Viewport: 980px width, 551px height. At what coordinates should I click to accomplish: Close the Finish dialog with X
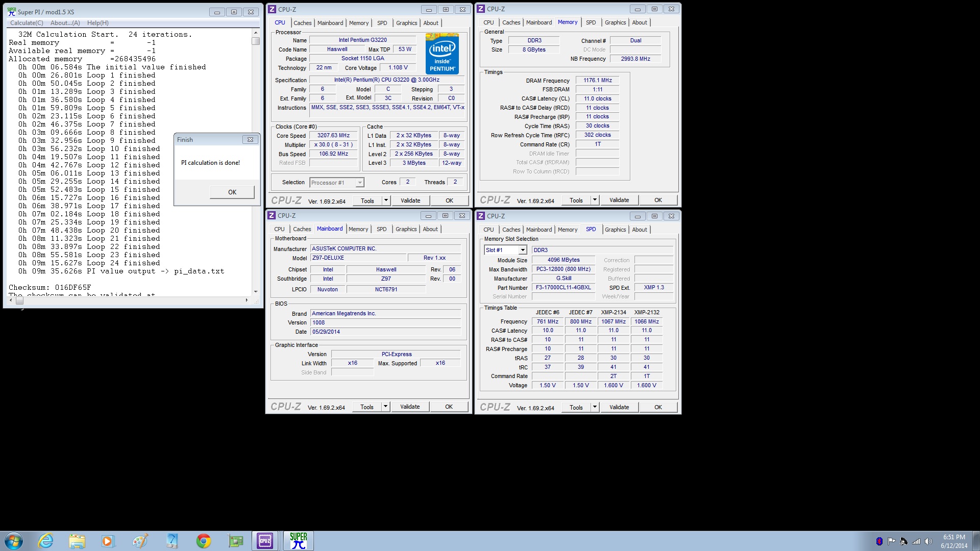(x=250, y=139)
